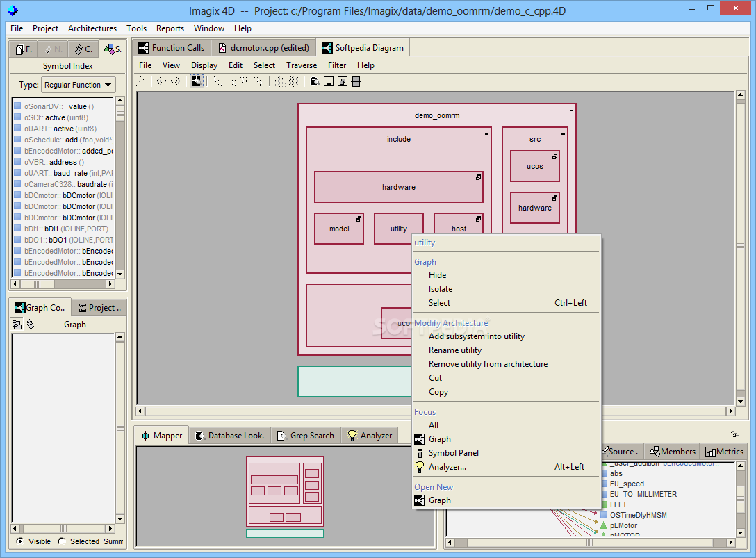Viewport: 756px width, 558px height.
Task: Open the Type dropdown 'Regular Function'
Action: point(79,85)
